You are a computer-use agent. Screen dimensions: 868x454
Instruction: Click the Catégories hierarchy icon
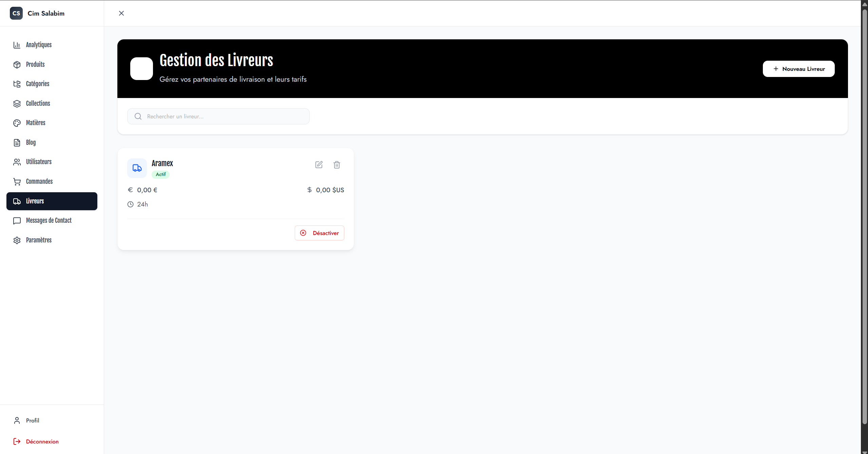click(17, 84)
